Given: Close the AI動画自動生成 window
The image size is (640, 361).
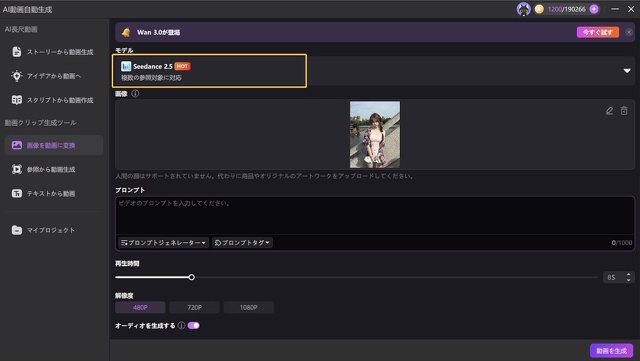Looking at the screenshot, I should coord(631,9).
